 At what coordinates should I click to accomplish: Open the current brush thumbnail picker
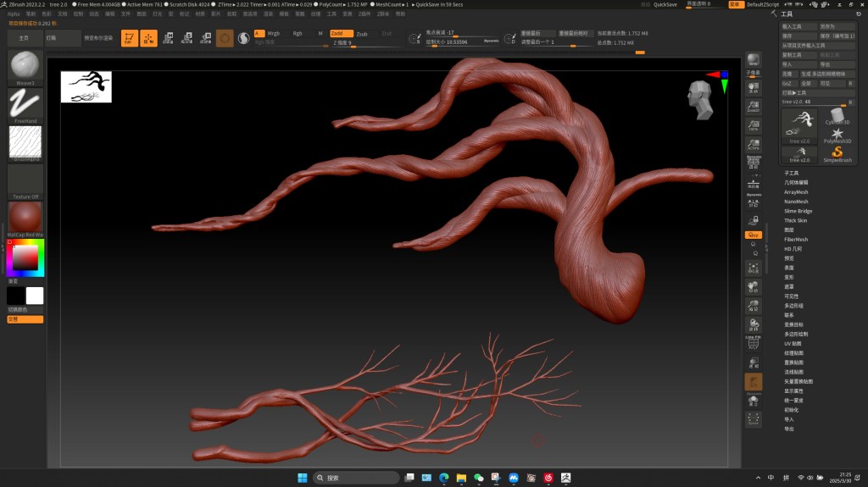point(25,66)
